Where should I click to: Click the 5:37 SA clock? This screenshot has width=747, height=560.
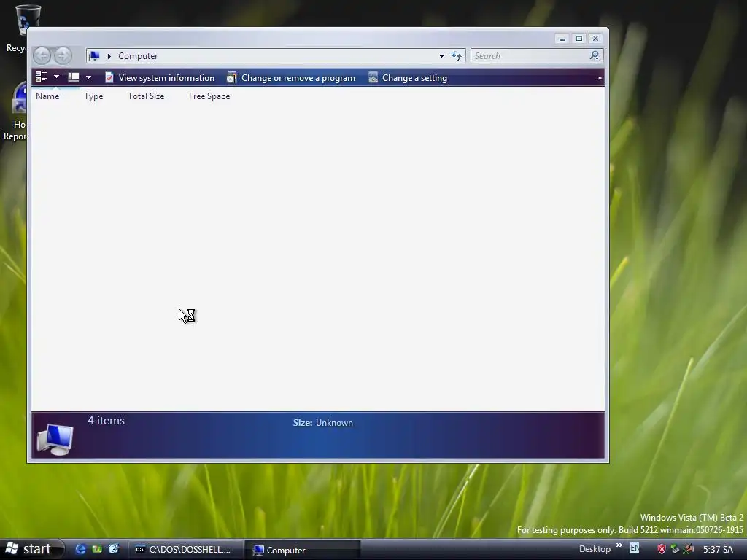[x=718, y=550]
